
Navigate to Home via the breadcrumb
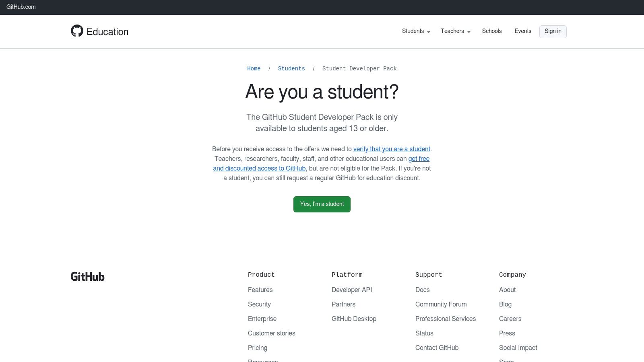tap(254, 68)
